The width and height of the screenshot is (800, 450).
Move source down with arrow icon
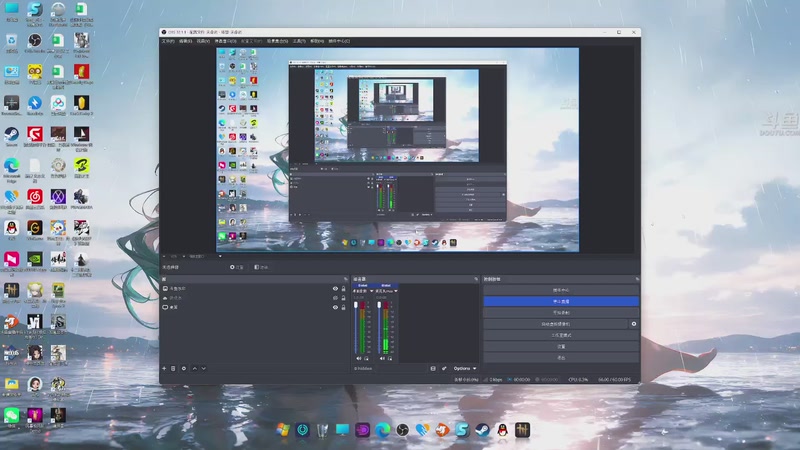point(203,368)
